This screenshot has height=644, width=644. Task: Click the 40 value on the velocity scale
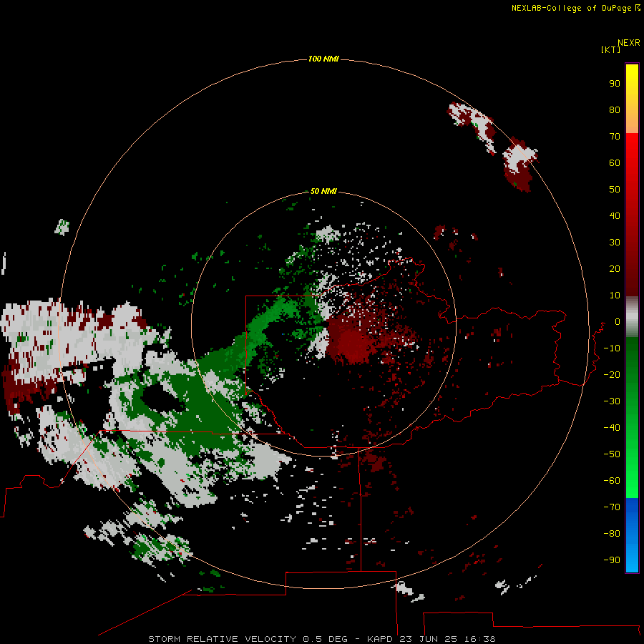click(615, 215)
